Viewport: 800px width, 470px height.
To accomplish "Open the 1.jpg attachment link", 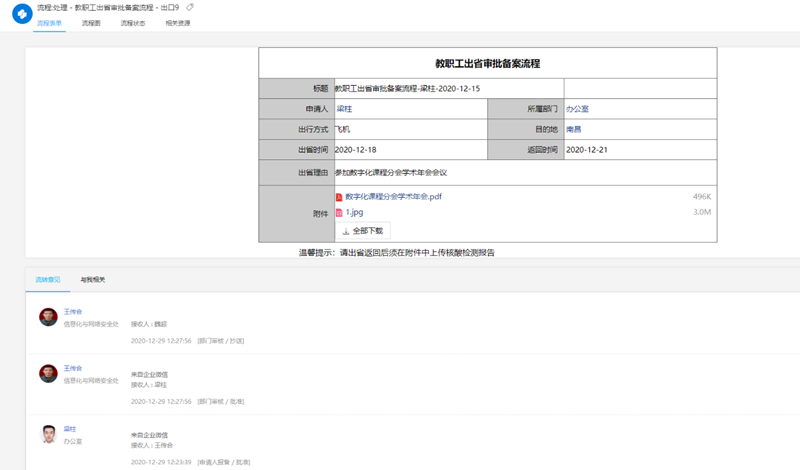I will (354, 213).
